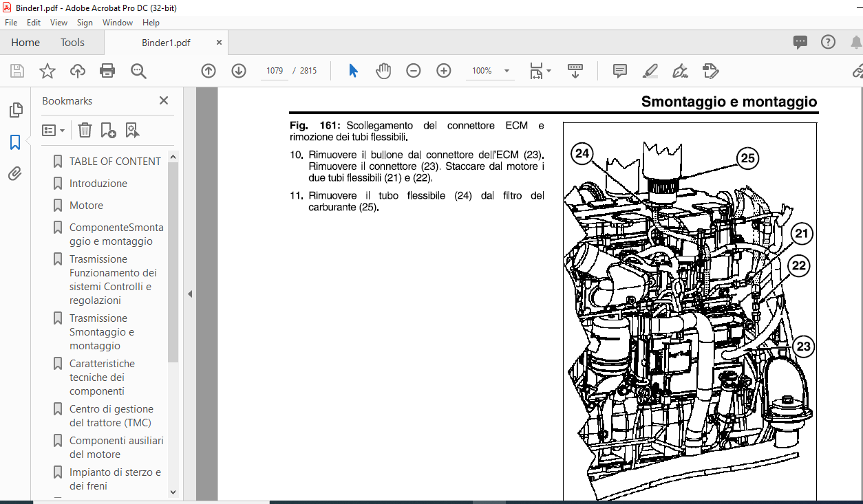The width and height of the screenshot is (863, 504).
Task: Add a sticky note comment
Action: point(620,71)
